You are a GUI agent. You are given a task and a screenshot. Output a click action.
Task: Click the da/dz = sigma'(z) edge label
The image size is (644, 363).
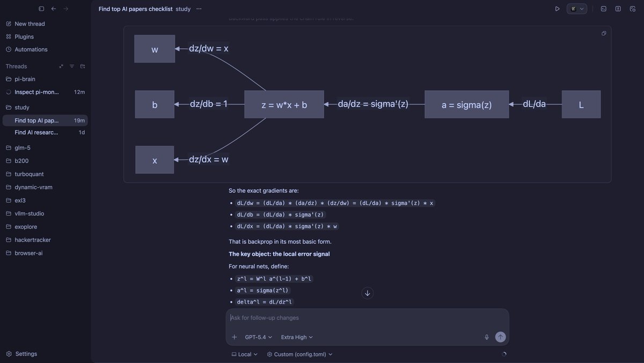point(373,104)
